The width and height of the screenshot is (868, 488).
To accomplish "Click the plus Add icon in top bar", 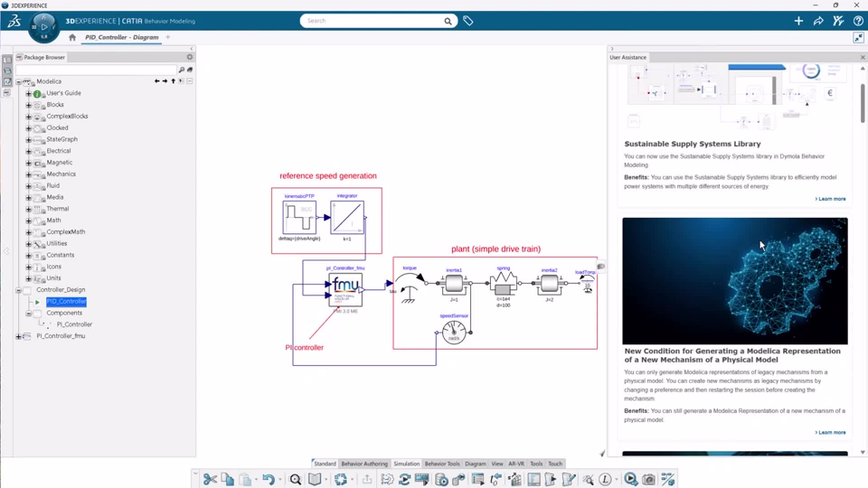I will pos(798,21).
